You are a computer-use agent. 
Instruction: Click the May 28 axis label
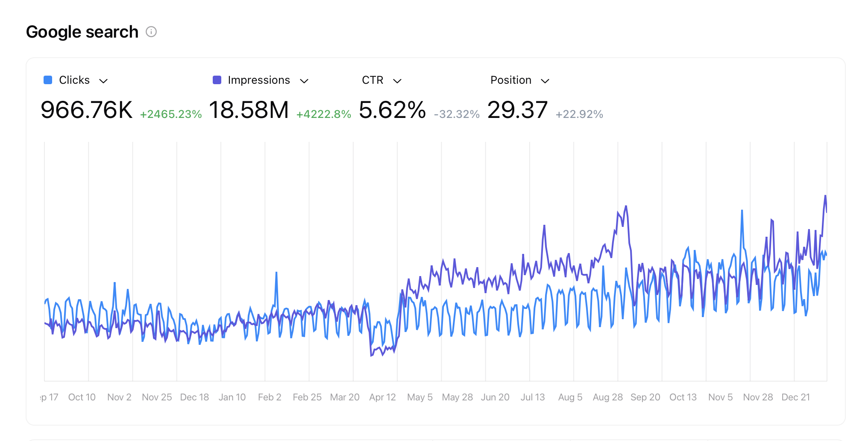[x=457, y=397]
